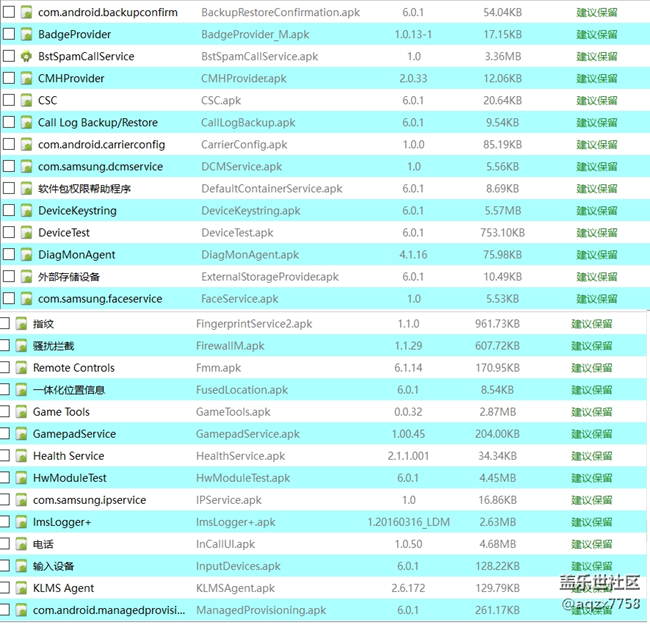Viewport: 650px width, 625px height.
Task: Select the GamepadService checkbox
Action: [5, 434]
